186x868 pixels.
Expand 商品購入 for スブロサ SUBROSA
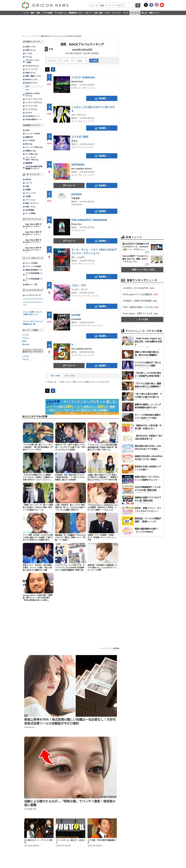point(102,98)
